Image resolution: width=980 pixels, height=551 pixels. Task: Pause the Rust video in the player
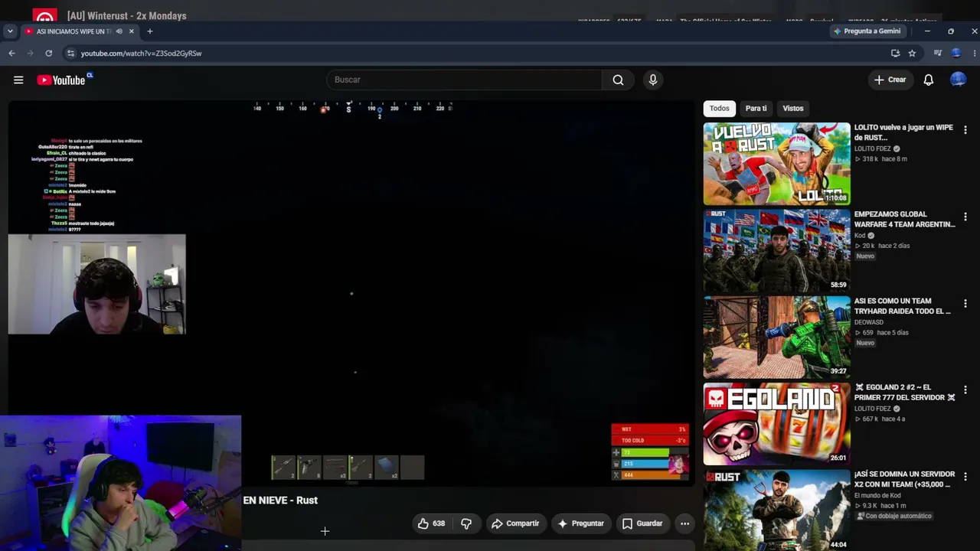(x=351, y=293)
